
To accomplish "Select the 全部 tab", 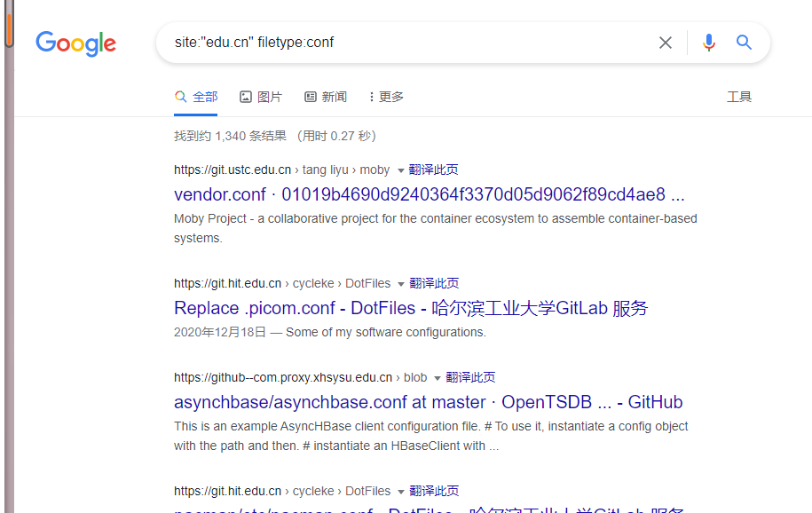I will (x=196, y=97).
